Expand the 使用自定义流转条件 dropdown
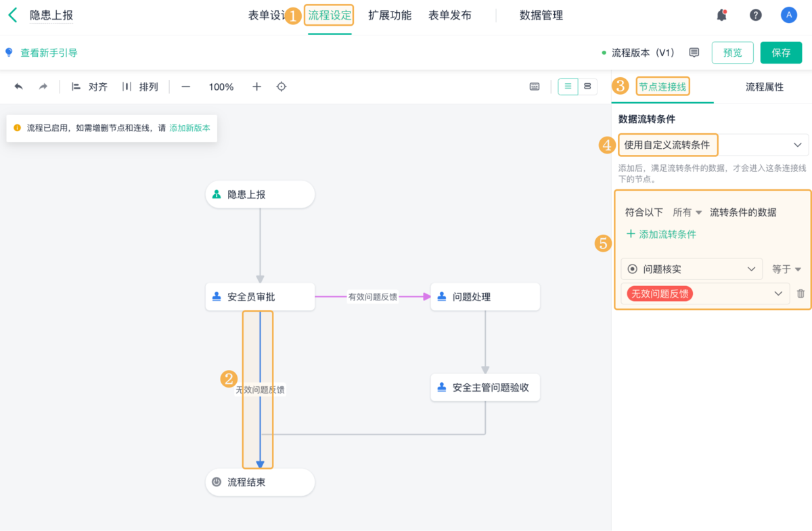This screenshot has width=812, height=531. tap(796, 145)
